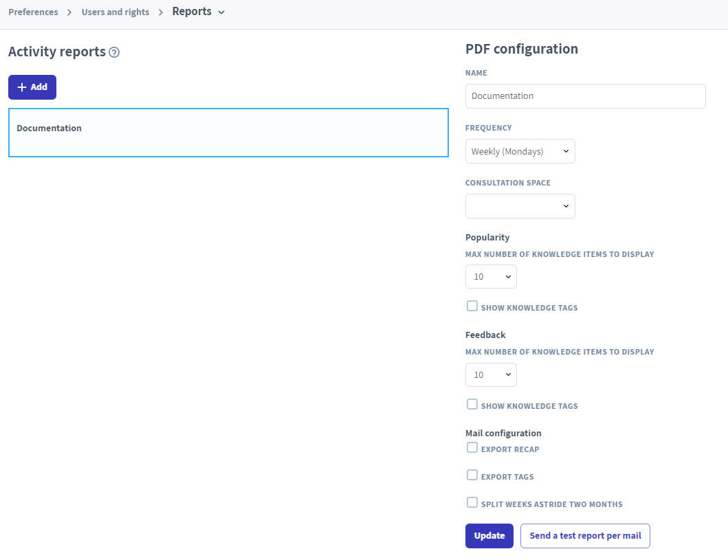Screen dimensions: 728x560
Task: Open Feedback max knowledge items dropdown
Action: point(491,374)
